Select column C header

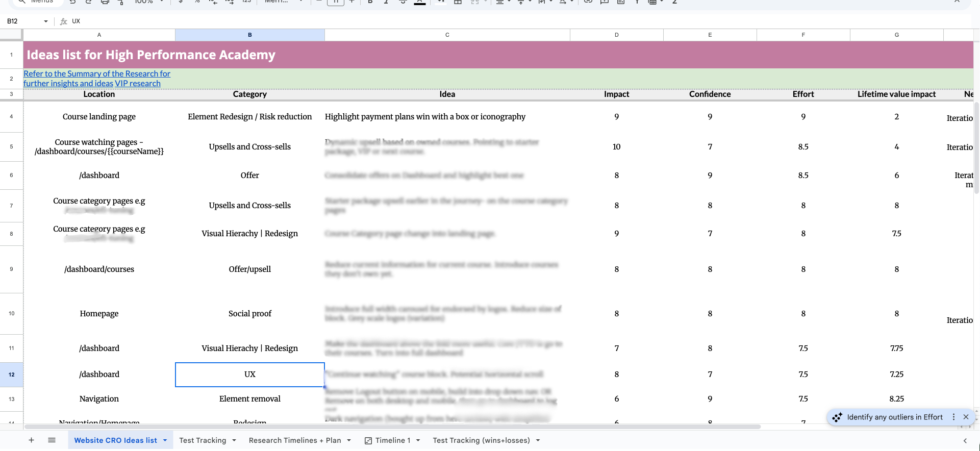tap(447, 35)
